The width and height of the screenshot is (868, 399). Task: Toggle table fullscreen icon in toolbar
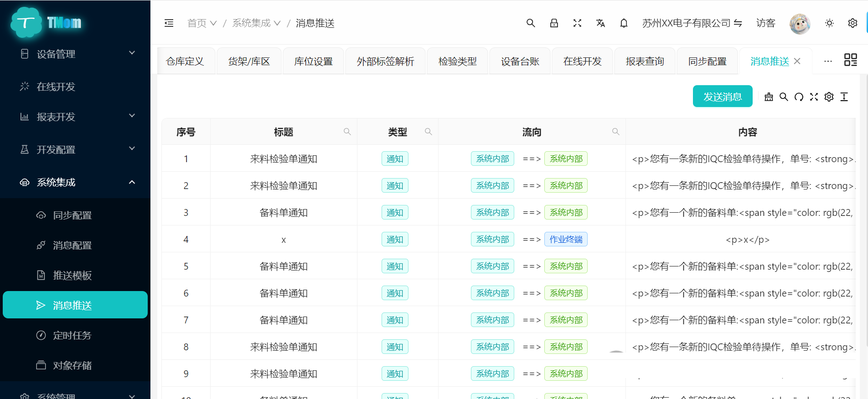[x=814, y=97]
